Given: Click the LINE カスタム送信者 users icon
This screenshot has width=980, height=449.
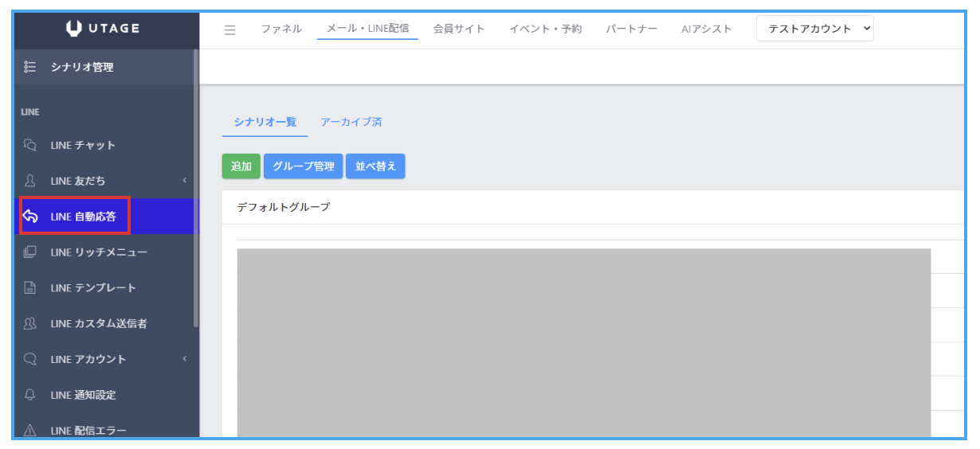Looking at the screenshot, I should coord(30,324).
